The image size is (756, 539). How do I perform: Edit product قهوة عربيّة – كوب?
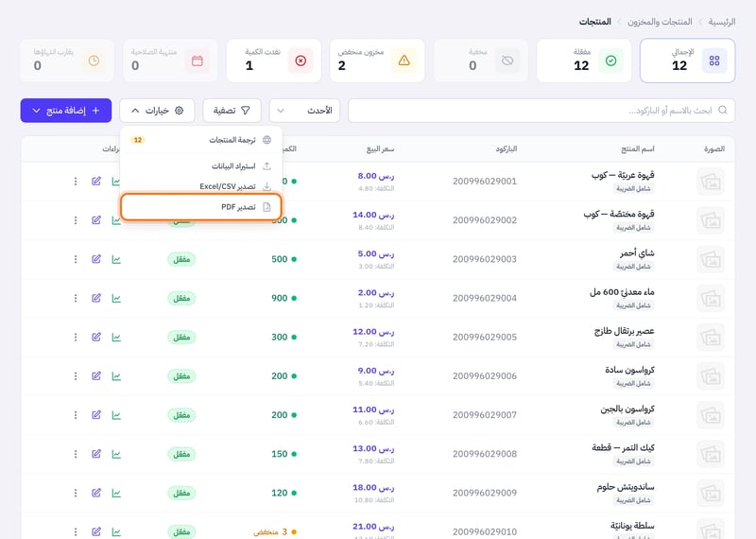point(96,181)
